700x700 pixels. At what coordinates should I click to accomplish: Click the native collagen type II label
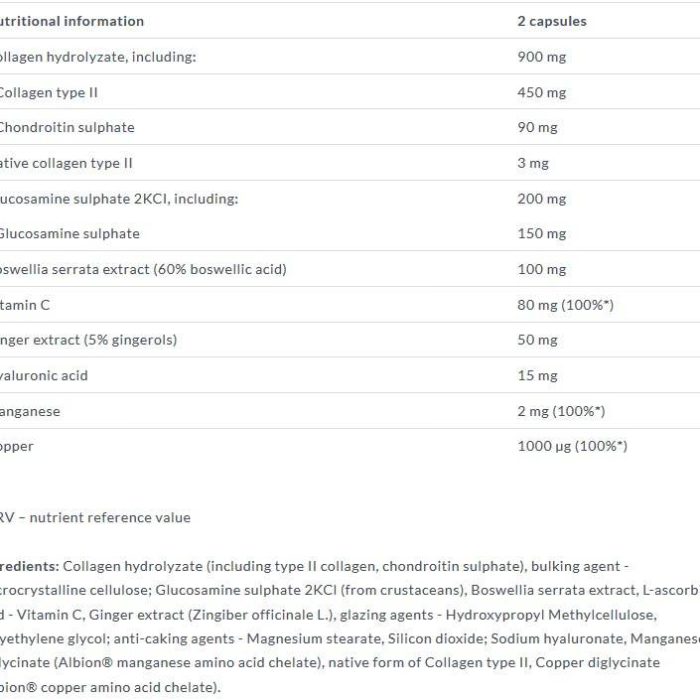66,163
